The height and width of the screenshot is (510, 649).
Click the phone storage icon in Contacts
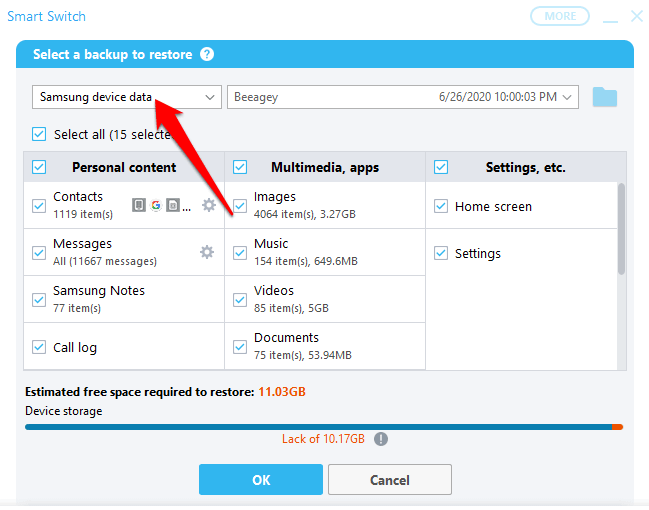pyautogui.click(x=139, y=205)
